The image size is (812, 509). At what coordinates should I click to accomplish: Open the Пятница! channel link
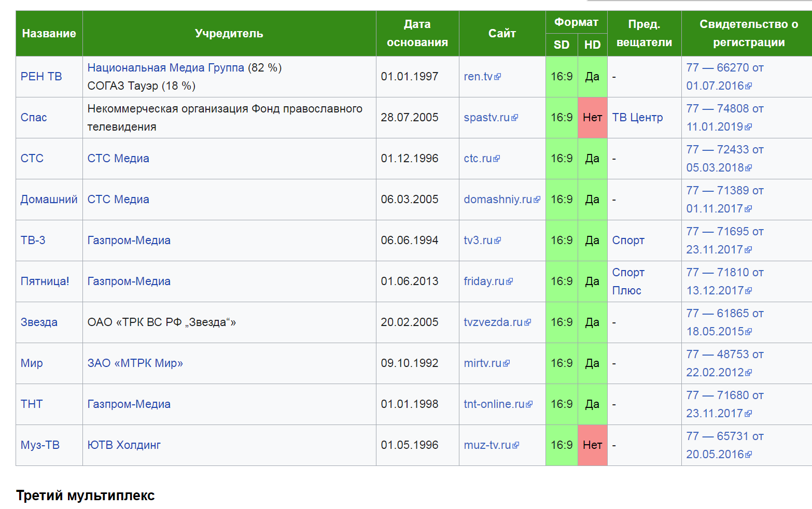(x=45, y=281)
